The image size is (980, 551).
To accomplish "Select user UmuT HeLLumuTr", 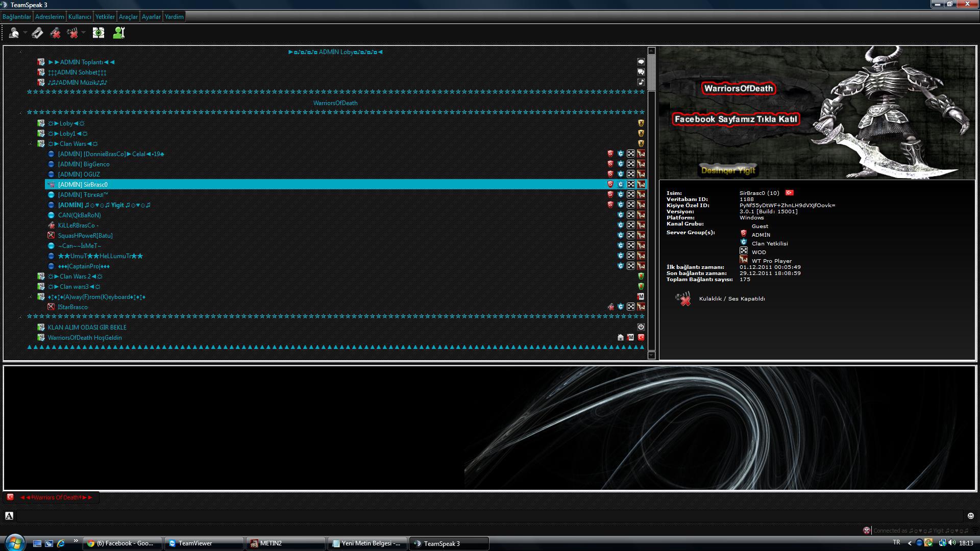I will click(100, 256).
